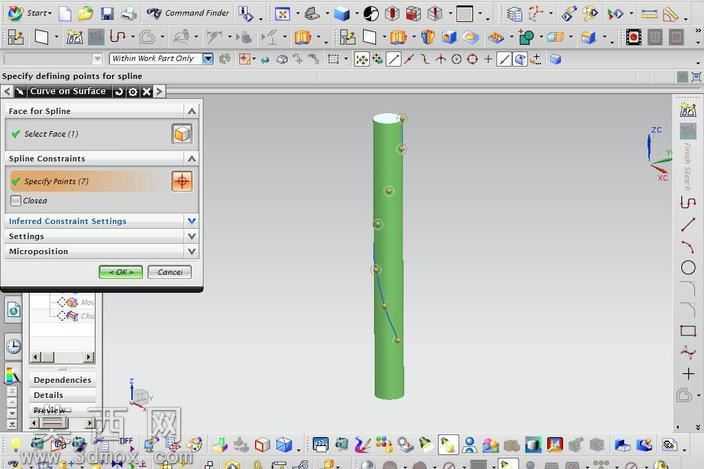Open the Dependencies panel tab
Viewport: 704px width, 469px height.
click(62, 380)
